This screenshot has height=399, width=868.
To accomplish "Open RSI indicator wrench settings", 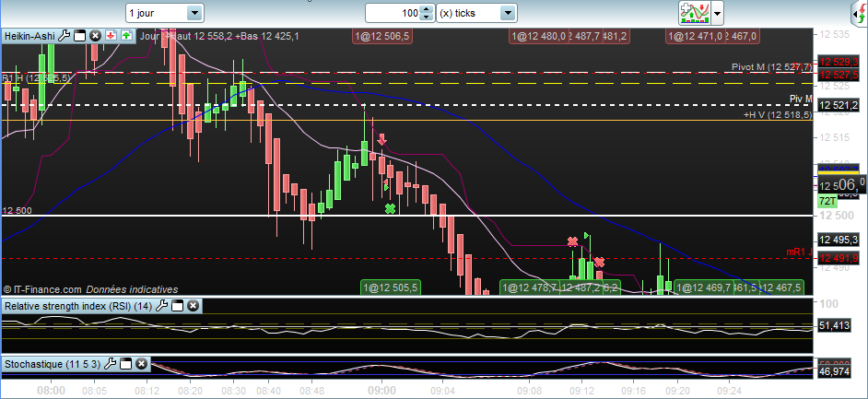I will 161,306.
